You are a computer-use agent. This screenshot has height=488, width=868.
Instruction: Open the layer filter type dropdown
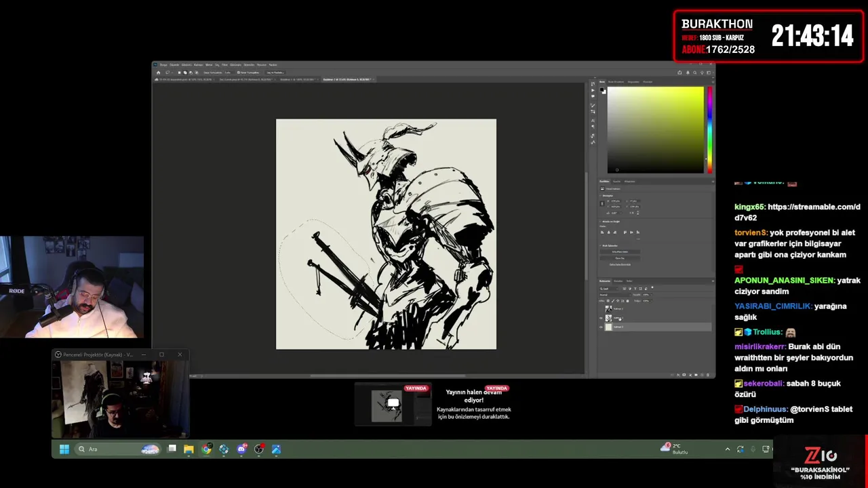coord(608,289)
